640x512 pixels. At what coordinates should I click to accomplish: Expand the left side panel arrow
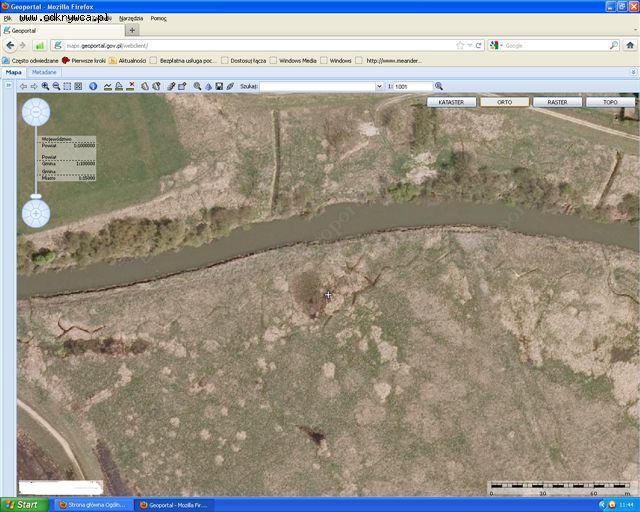(8, 85)
